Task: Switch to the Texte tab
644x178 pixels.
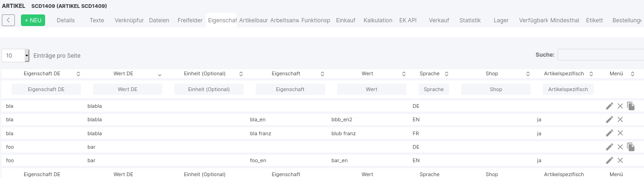Action: click(x=97, y=20)
